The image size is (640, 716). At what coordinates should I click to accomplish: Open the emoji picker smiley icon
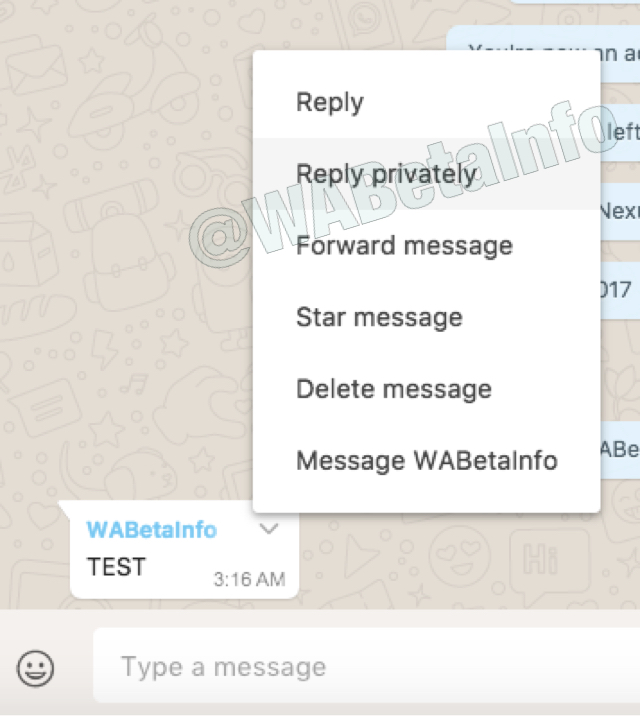tap(35, 668)
